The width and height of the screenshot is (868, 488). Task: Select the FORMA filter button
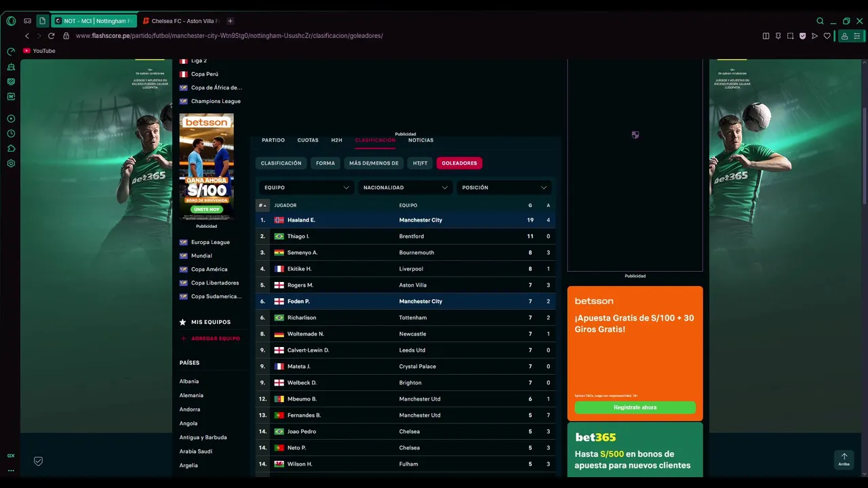click(325, 163)
